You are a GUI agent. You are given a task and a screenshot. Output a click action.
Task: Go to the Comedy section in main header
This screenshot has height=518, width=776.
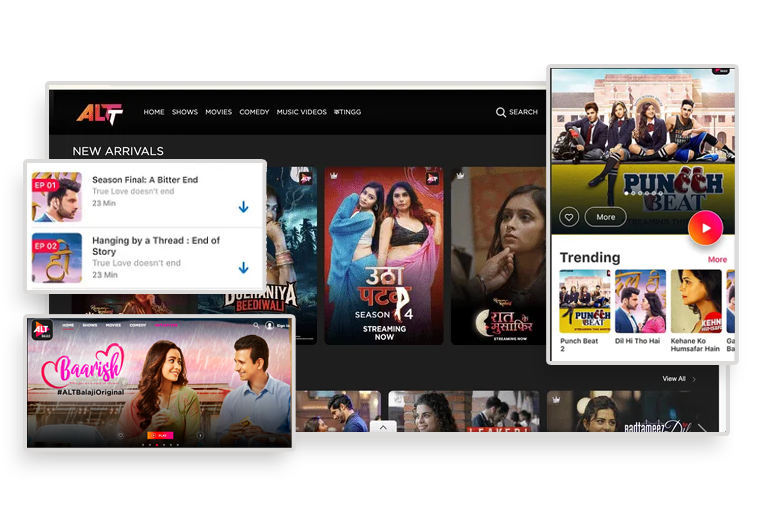[254, 112]
